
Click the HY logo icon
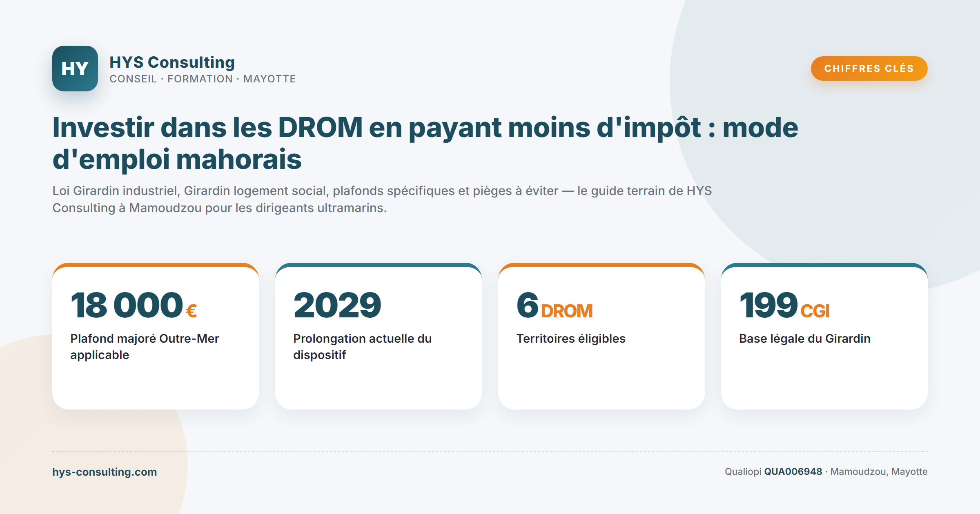pos(75,69)
